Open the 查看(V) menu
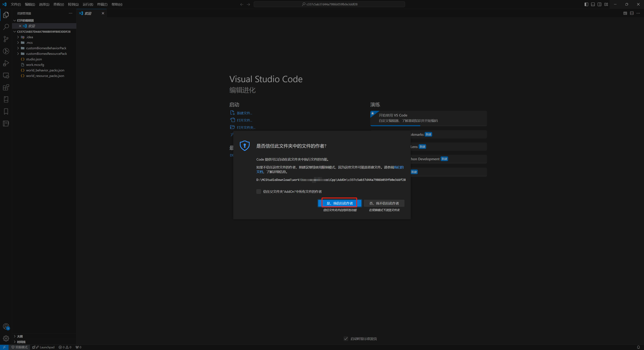644x350 pixels. click(59, 4)
